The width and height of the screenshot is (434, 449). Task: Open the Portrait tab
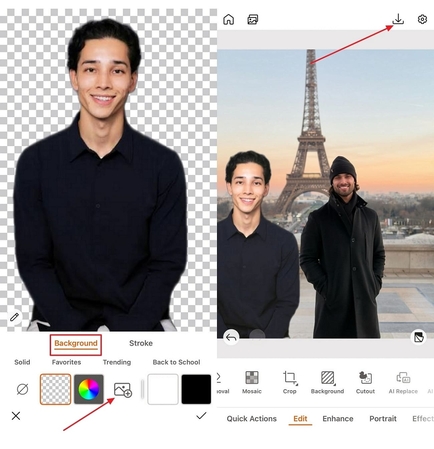click(x=383, y=419)
